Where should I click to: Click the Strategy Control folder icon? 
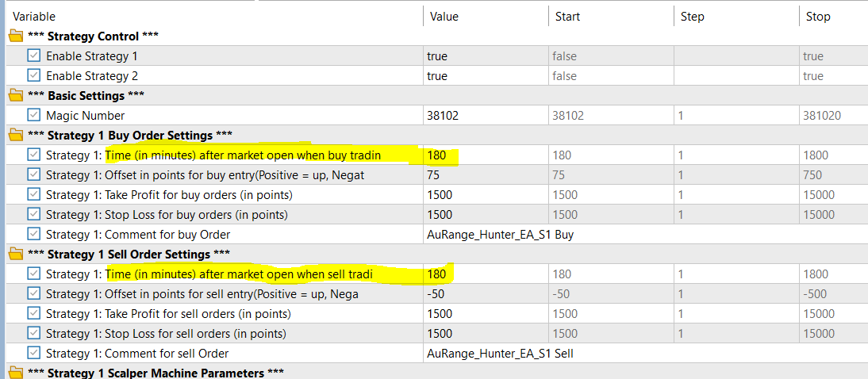[x=15, y=36]
